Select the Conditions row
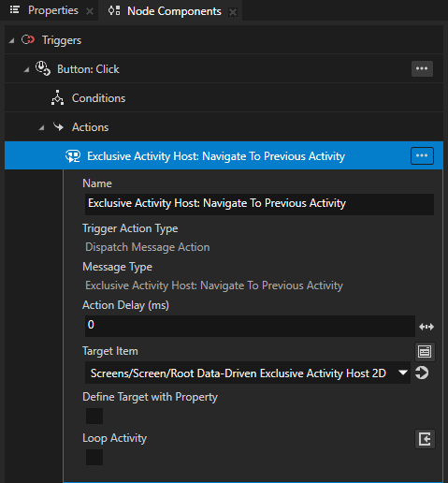 (224, 98)
